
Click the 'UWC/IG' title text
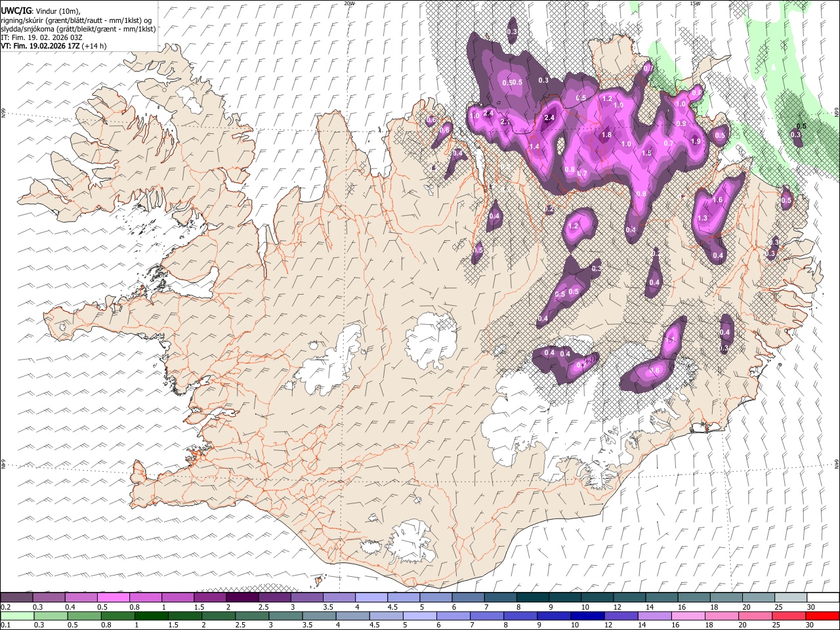coord(16,11)
